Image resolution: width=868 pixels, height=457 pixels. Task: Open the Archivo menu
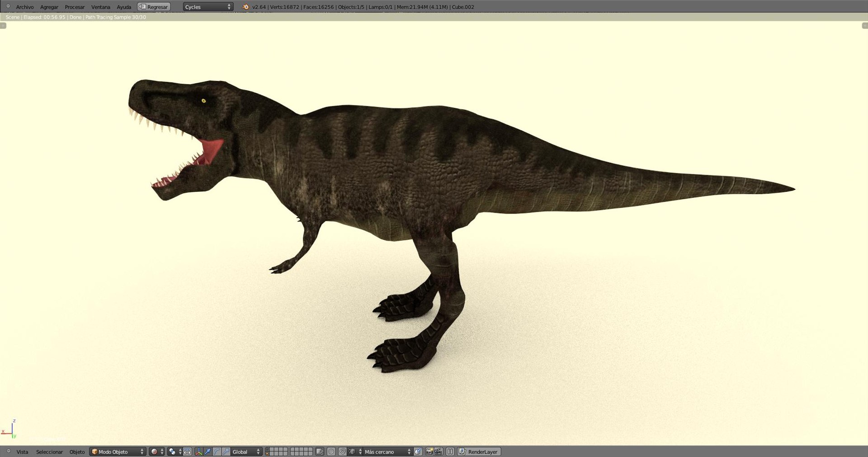coord(25,7)
